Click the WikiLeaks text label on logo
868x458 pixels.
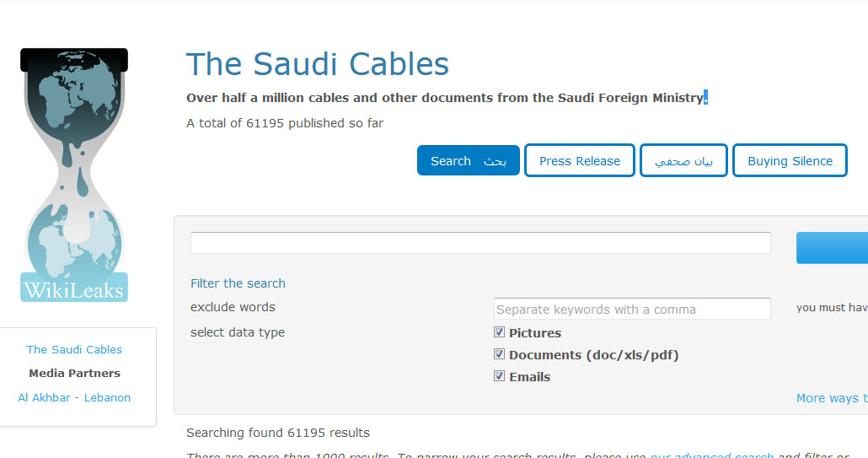(x=73, y=290)
